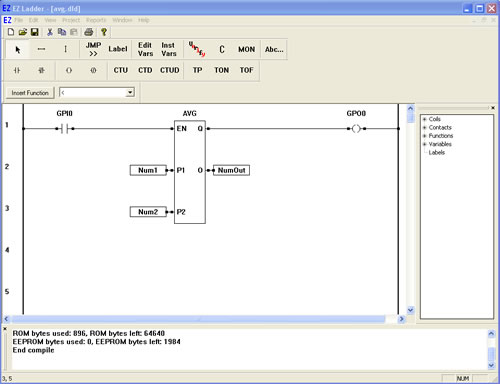Click output pane scroll down arrow
Viewport: 500px width, 384px height.
coord(491,365)
